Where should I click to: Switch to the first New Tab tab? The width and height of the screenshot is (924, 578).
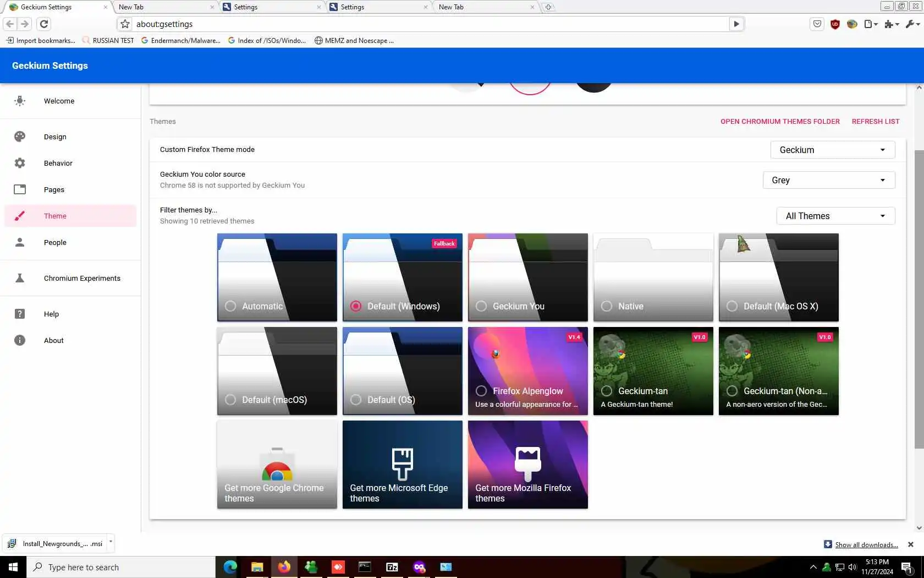[x=165, y=7]
